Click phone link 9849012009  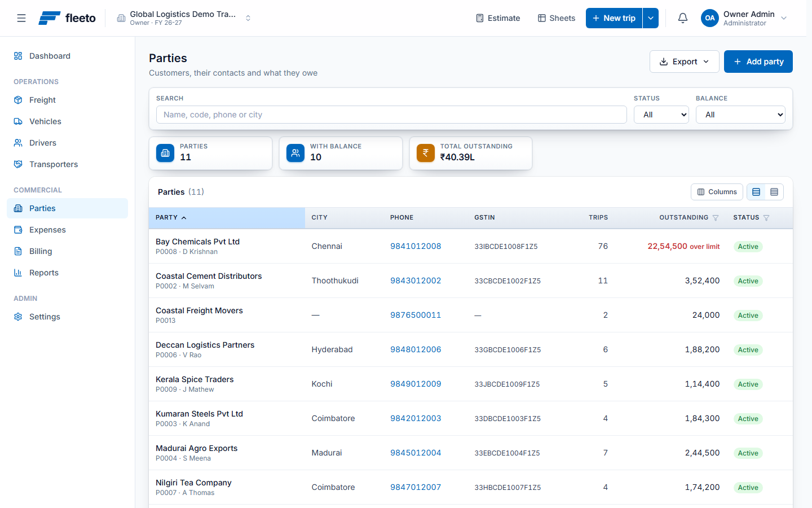[416, 384]
